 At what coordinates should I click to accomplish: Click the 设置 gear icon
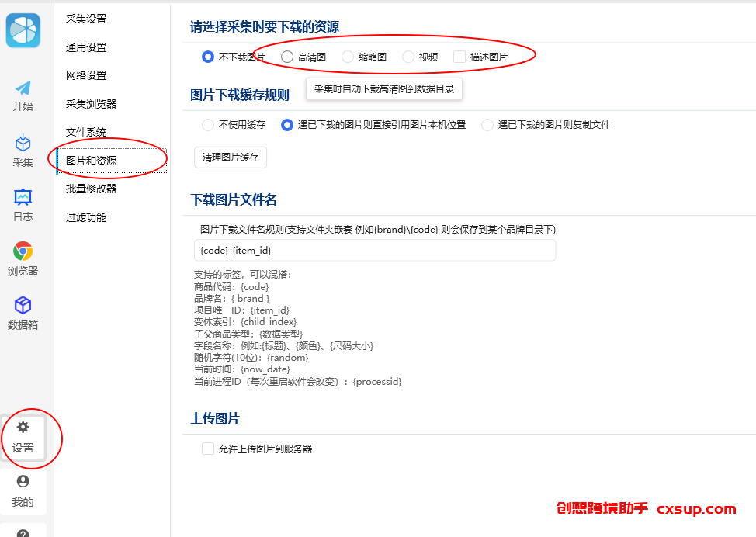tap(23, 427)
